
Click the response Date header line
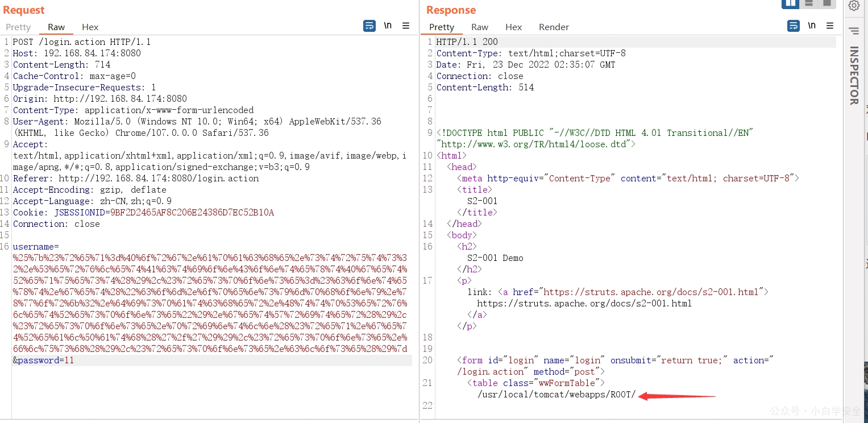click(526, 64)
